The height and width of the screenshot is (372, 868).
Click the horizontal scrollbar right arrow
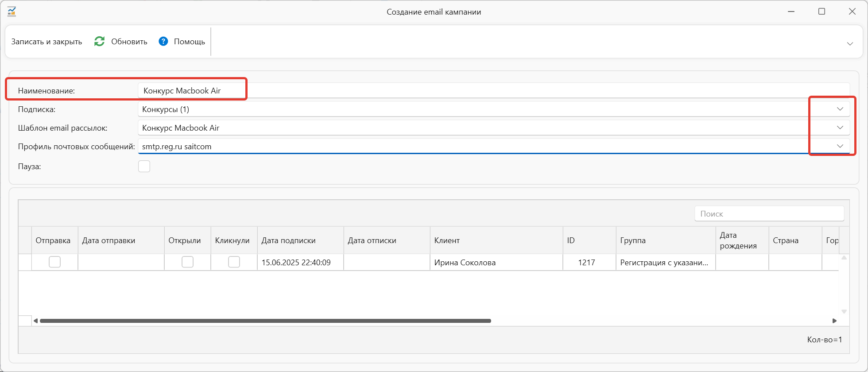tap(834, 321)
